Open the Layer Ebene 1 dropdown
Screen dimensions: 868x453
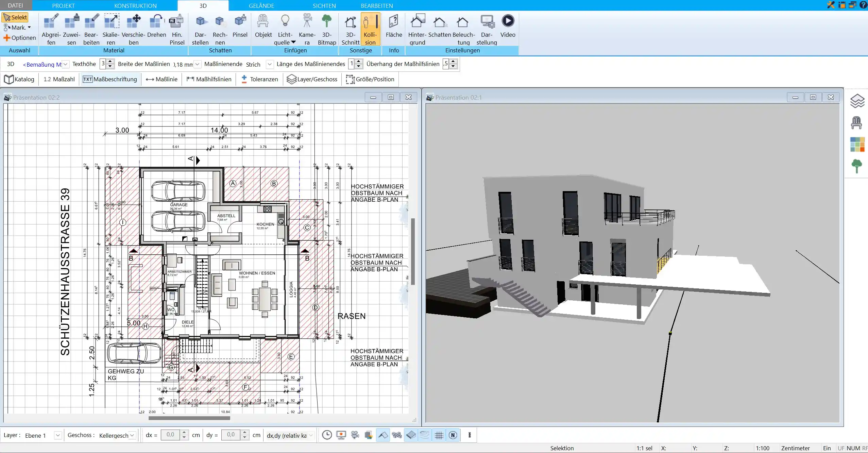[x=58, y=435]
